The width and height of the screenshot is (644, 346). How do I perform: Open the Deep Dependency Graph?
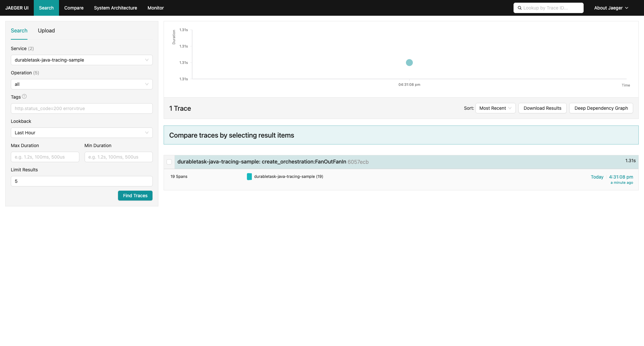click(x=601, y=108)
